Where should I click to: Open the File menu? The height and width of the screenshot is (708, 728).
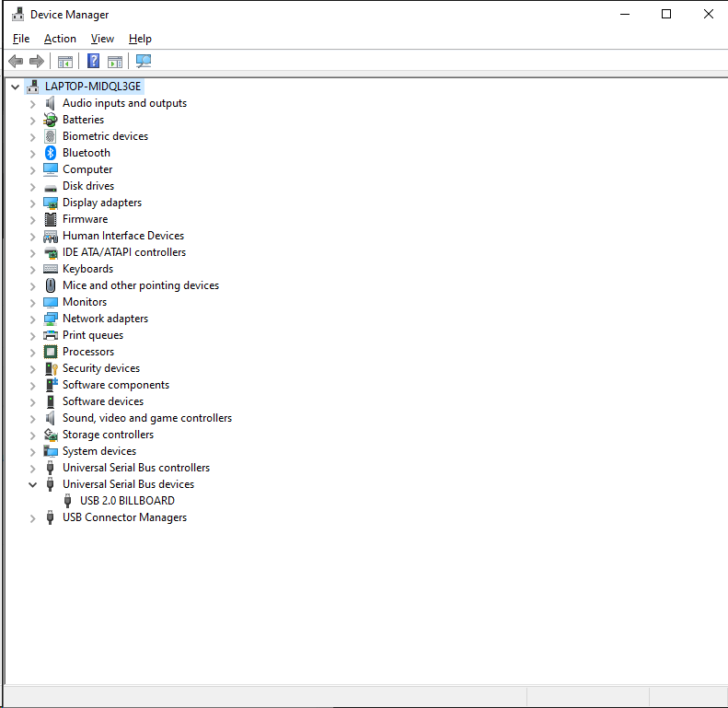21,39
